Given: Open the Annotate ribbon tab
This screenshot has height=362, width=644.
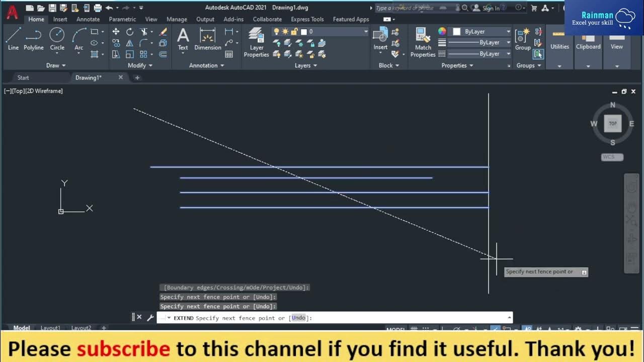Looking at the screenshot, I should click(x=88, y=19).
